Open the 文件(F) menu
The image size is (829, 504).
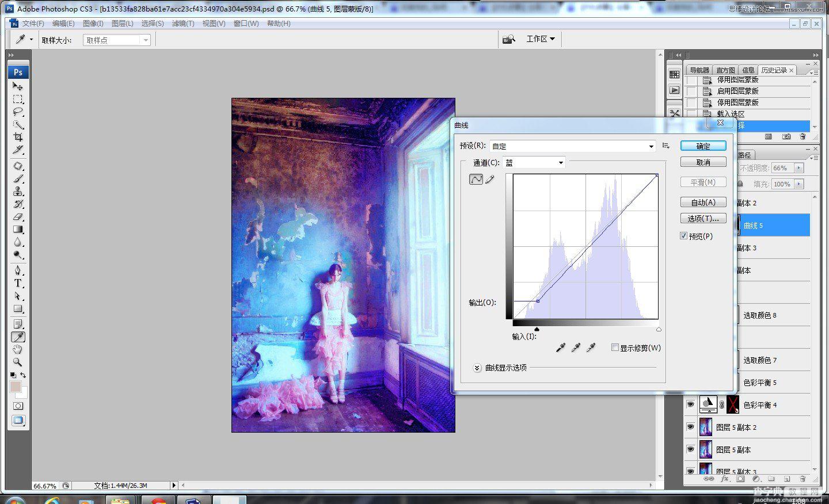click(x=33, y=24)
